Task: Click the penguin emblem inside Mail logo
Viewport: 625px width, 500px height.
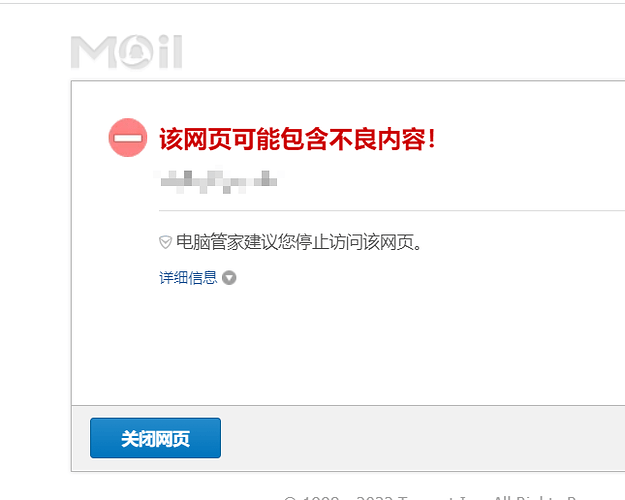Action: (x=136, y=52)
